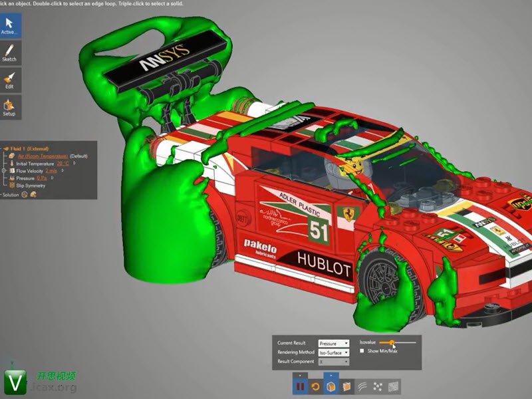Open the Sketch tool
Image resolution: width=532 pixels, height=399 pixels.
pos(11,53)
